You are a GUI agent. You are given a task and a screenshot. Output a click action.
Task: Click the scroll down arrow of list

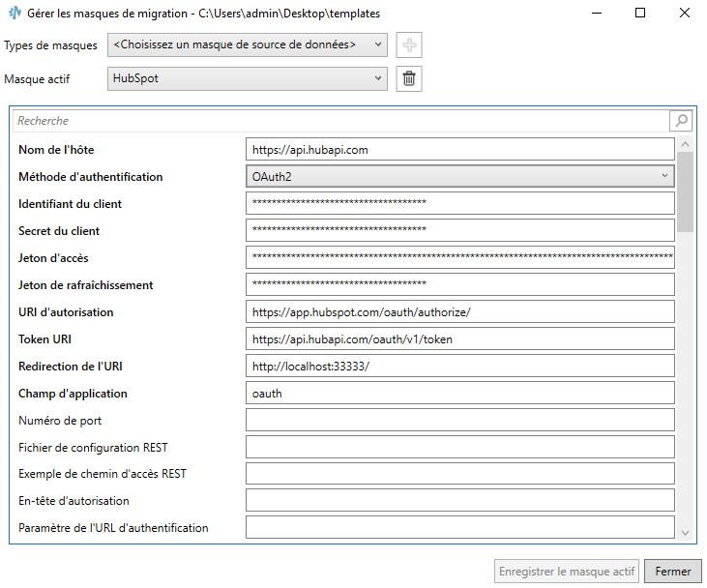(x=685, y=532)
